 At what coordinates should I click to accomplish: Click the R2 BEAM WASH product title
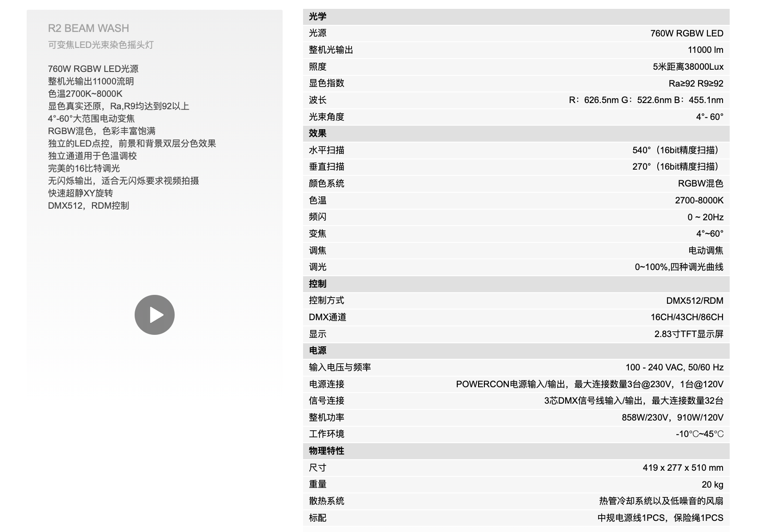pos(88,28)
